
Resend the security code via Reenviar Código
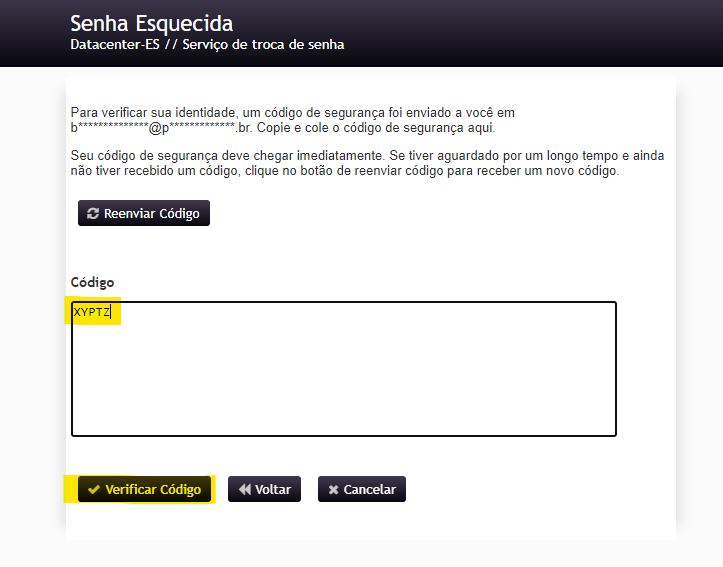coord(144,214)
